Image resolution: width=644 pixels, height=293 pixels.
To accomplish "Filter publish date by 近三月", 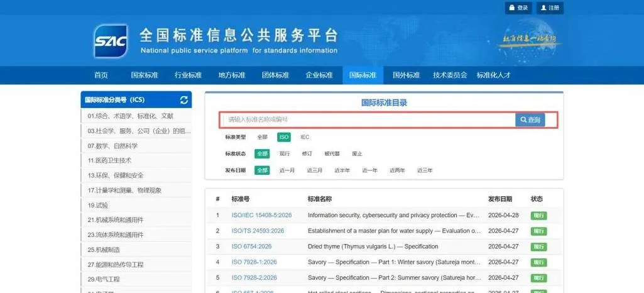I will 315,170.
